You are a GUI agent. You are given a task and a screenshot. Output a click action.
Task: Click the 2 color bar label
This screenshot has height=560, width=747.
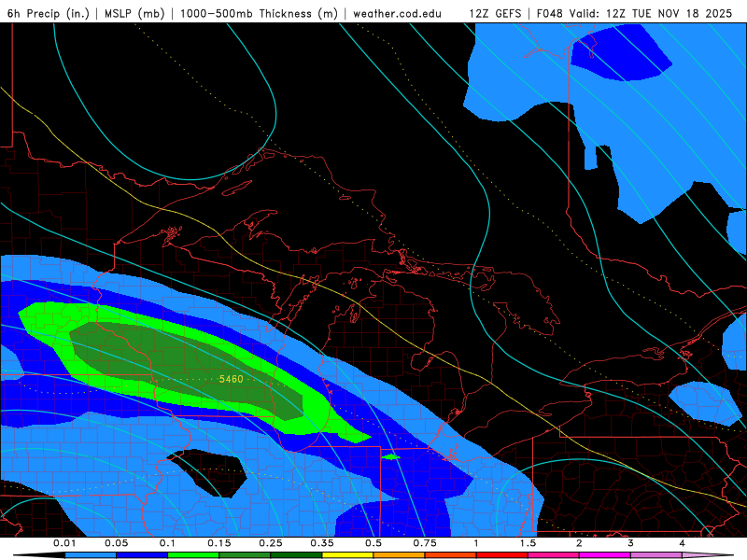tap(579, 543)
